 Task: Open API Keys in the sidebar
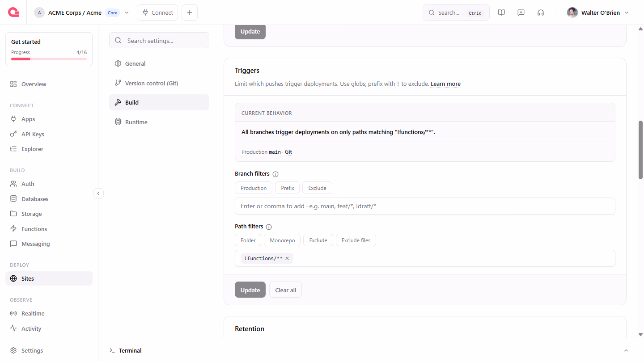tap(49, 134)
